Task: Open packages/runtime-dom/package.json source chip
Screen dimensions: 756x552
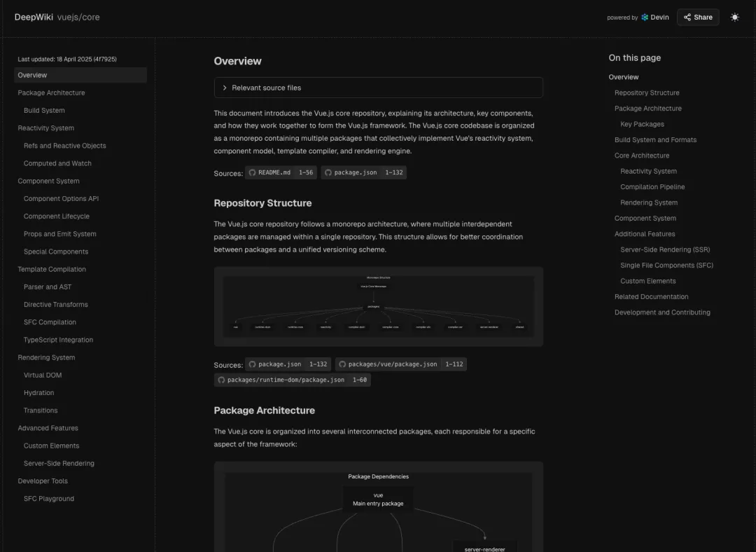Action: pos(292,380)
